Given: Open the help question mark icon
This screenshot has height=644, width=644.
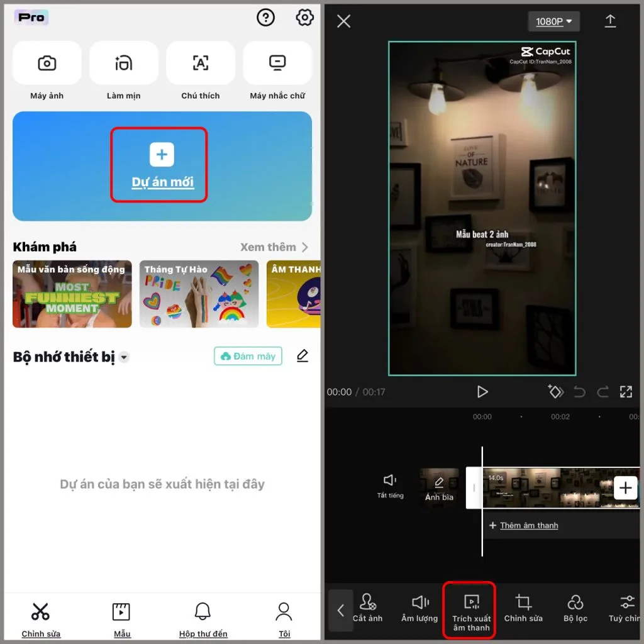Looking at the screenshot, I should (266, 18).
